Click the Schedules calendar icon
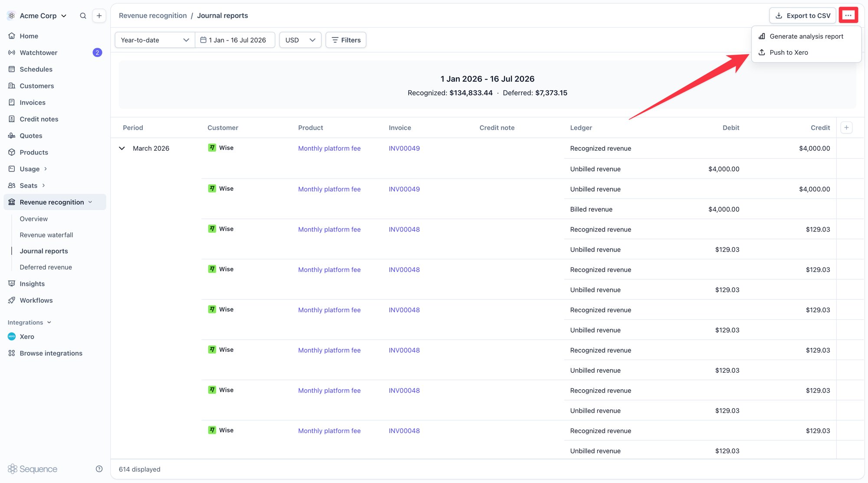Viewport: 868px width, 483px height. [12, 69]
